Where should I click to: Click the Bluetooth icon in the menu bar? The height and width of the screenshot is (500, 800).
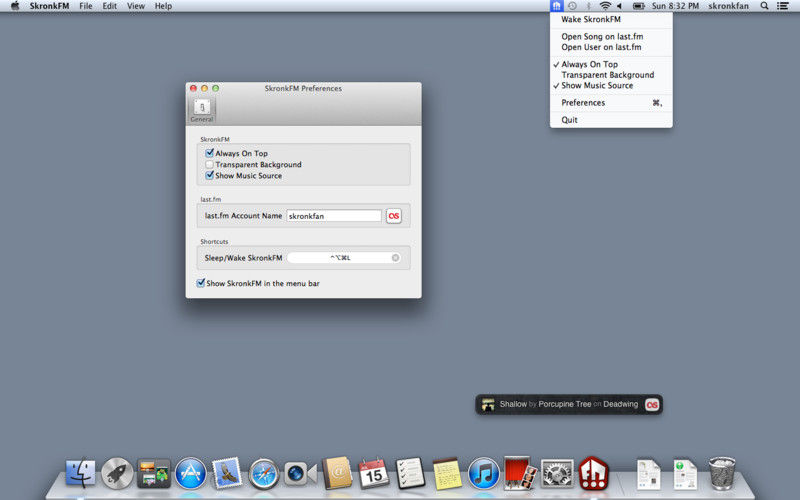click(x=588, y=6)
